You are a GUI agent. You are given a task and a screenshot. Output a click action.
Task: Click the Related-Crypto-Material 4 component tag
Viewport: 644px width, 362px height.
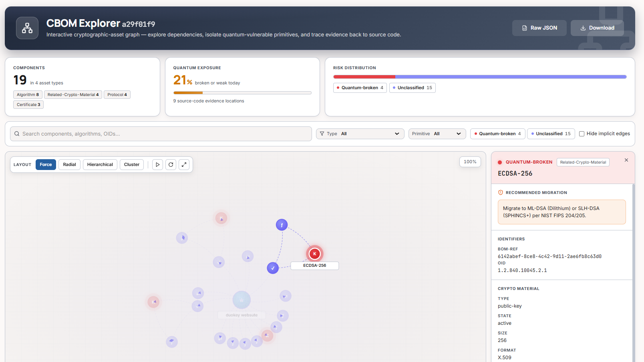(x=73, y=95)
